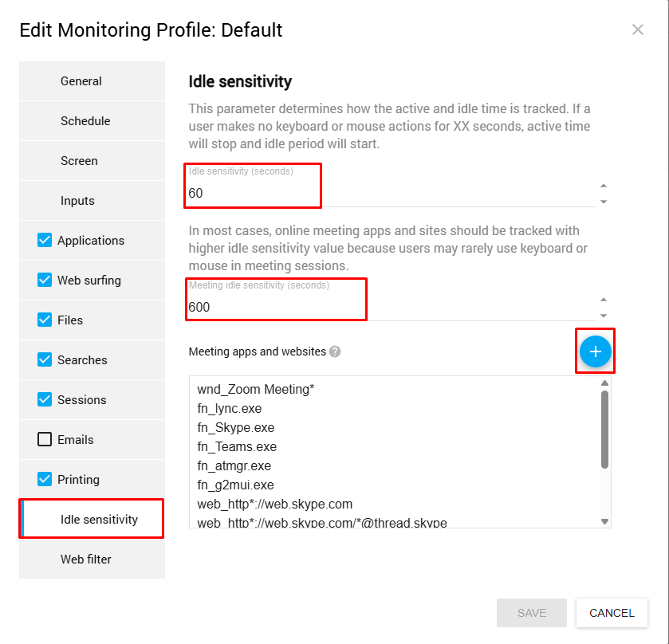The image size is (669, 644).
Task: Uncheck the Applications checkbox
Action: pos(45,240)
